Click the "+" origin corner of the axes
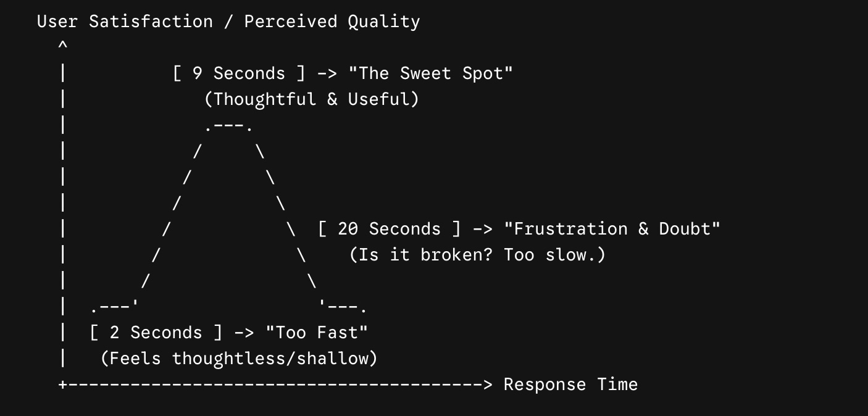 63,385
